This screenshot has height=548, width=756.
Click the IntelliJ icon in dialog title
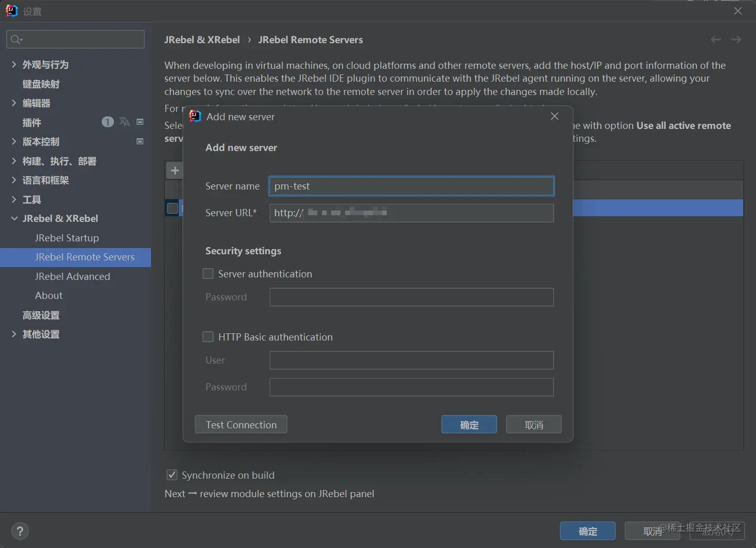[x=195, y=116]
